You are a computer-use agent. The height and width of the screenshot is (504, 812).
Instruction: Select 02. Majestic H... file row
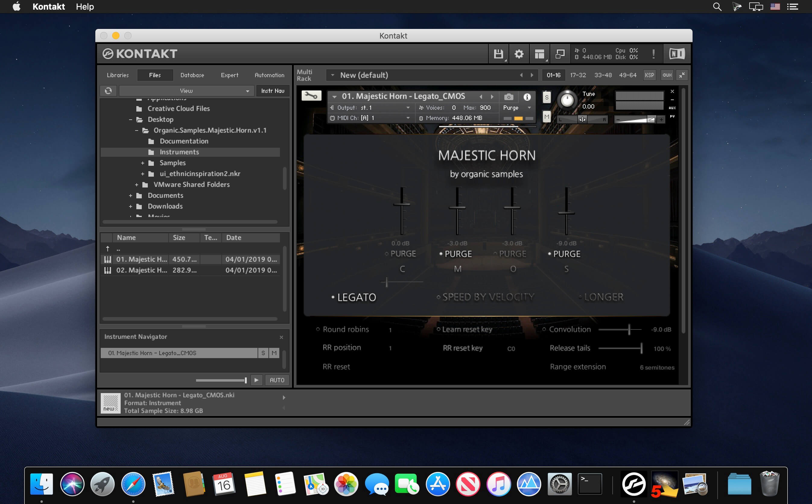coord(190,270)
